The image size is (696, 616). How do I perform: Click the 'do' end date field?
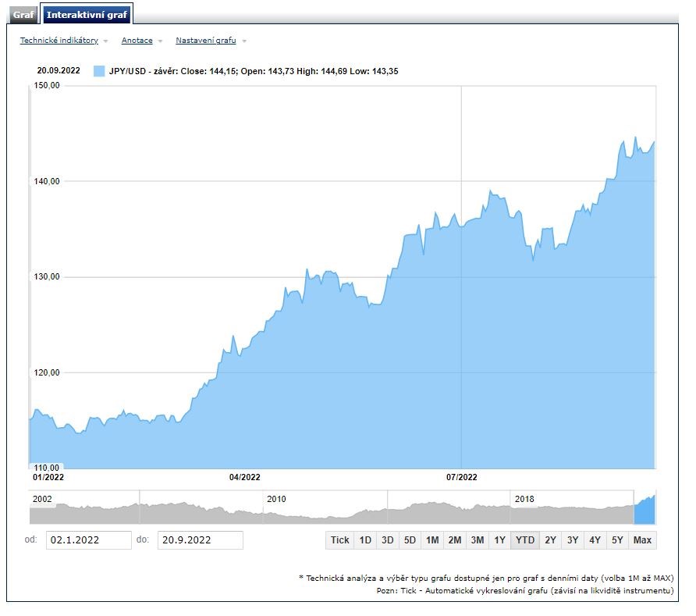200,540
